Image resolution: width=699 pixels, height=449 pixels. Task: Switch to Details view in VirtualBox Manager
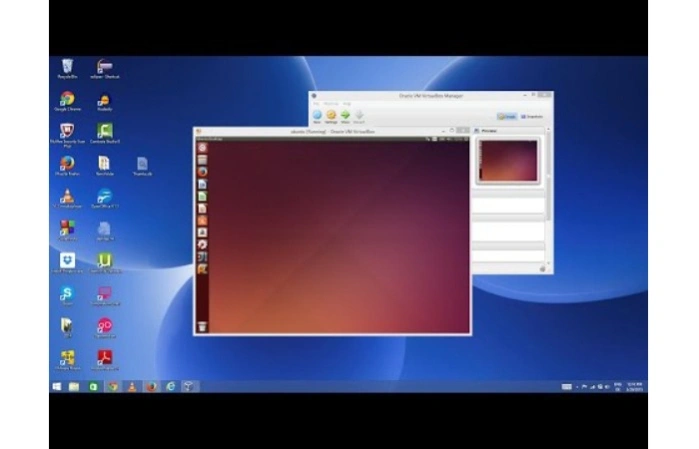[507, 116]
